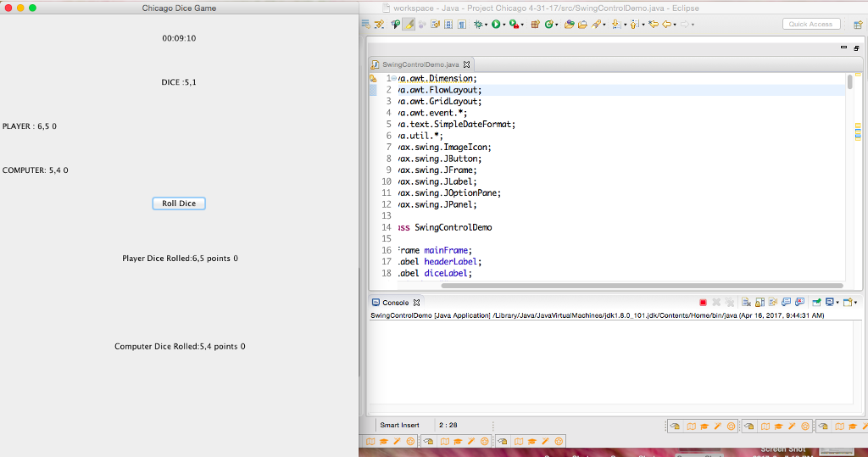Click the editor vertical scrollbar thumb
This screenshot has width=868, height=457.
click(849, 82)
